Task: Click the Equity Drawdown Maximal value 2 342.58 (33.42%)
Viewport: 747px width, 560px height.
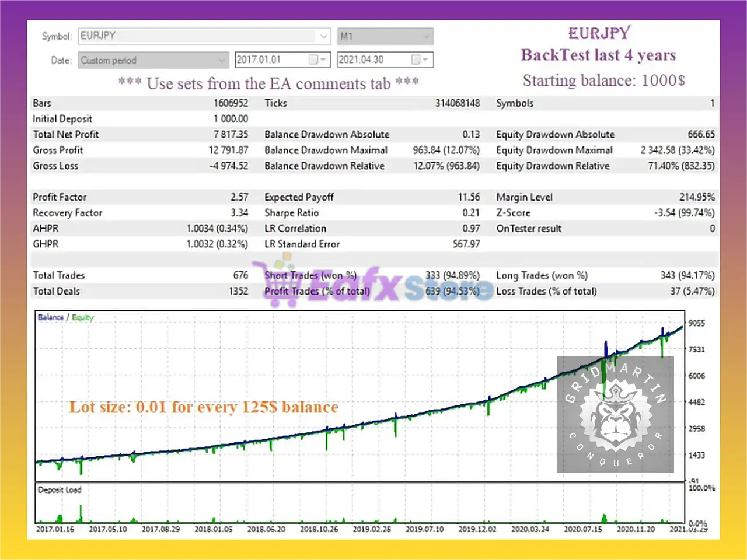Action: point(678,150)
